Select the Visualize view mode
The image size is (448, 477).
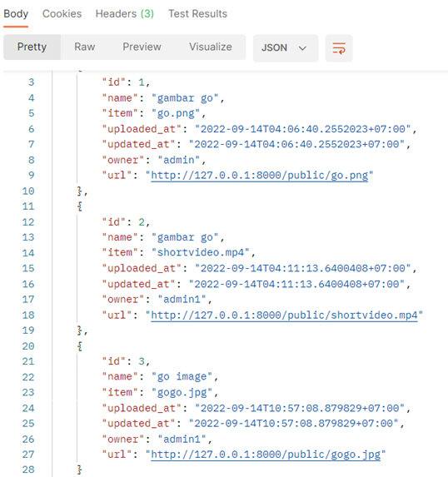tap(211, 47)
